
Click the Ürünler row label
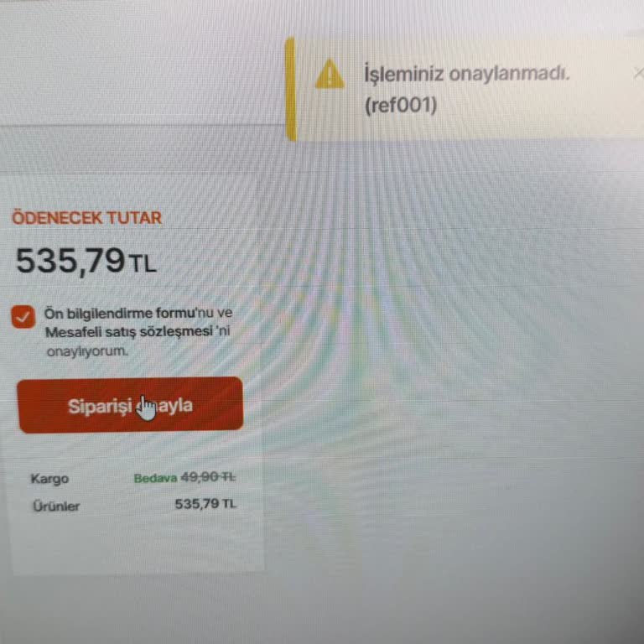56,506
